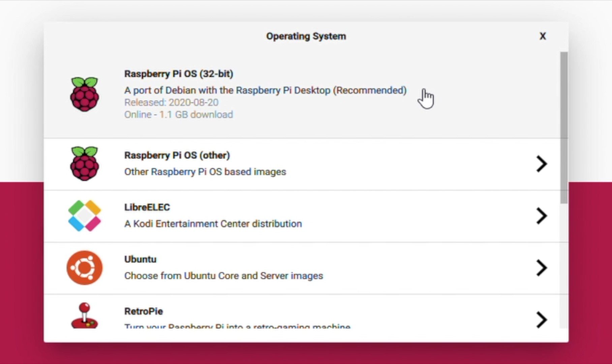This screenshot has width=612, height=364.
Task: Select the LibreELEC entry name
Action: tap(147, 207)
